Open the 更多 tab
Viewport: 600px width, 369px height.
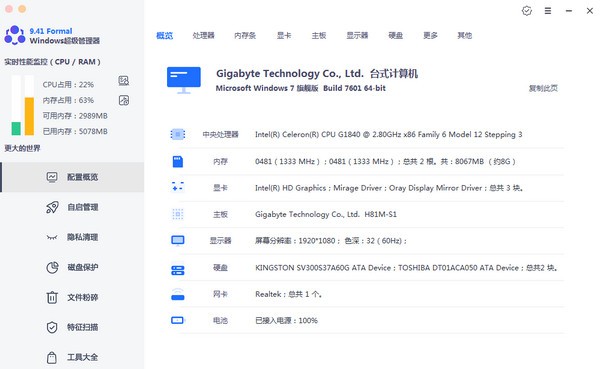[x=430, y=36]
